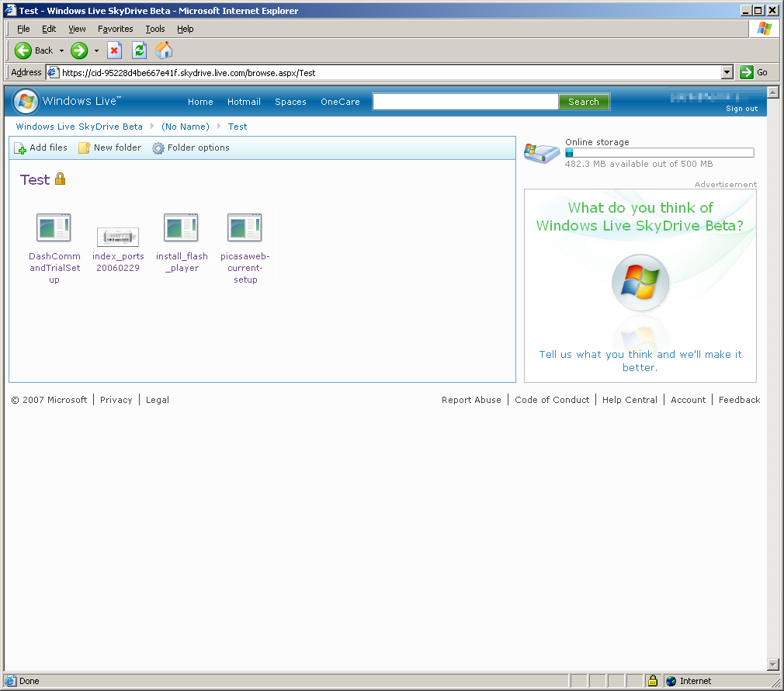Image resolution: width=784 pixels, height=691 pixels.
Task: Click the IE page icon in address bar
Action: (x=53, y=72)
